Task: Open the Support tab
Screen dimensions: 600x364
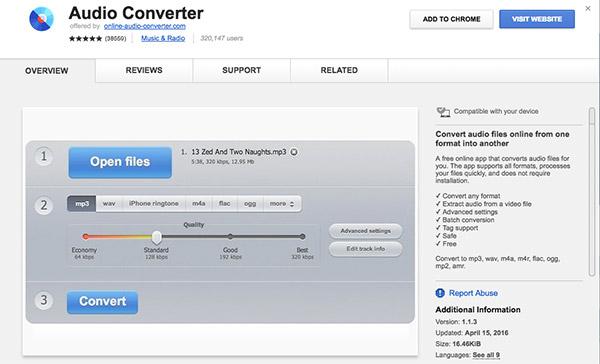Action: pos(241,70)
